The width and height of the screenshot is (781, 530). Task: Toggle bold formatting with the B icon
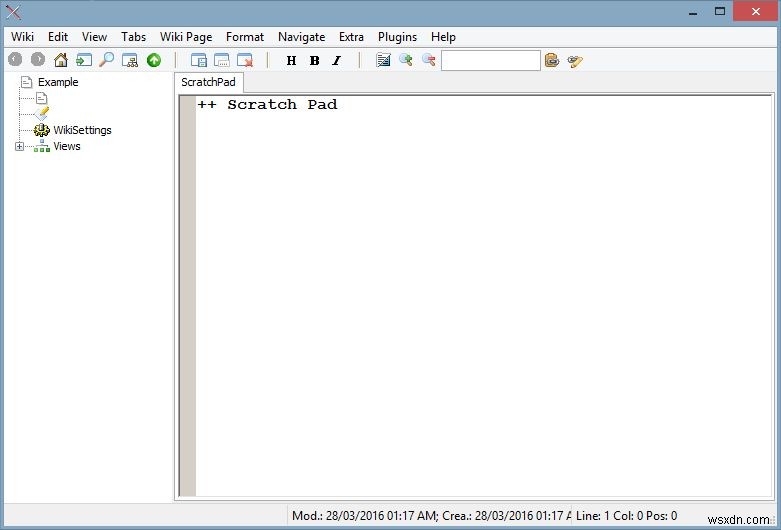tap(314, 60)
